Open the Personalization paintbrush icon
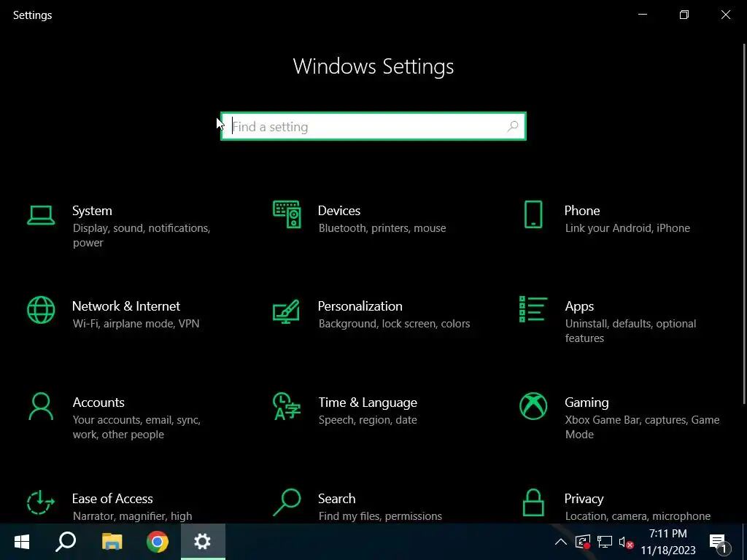The image size is (747, 560). [x=286, y=311]
